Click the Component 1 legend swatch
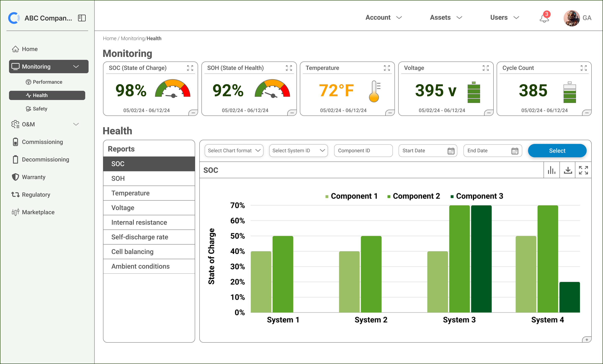 click(327, 197)
